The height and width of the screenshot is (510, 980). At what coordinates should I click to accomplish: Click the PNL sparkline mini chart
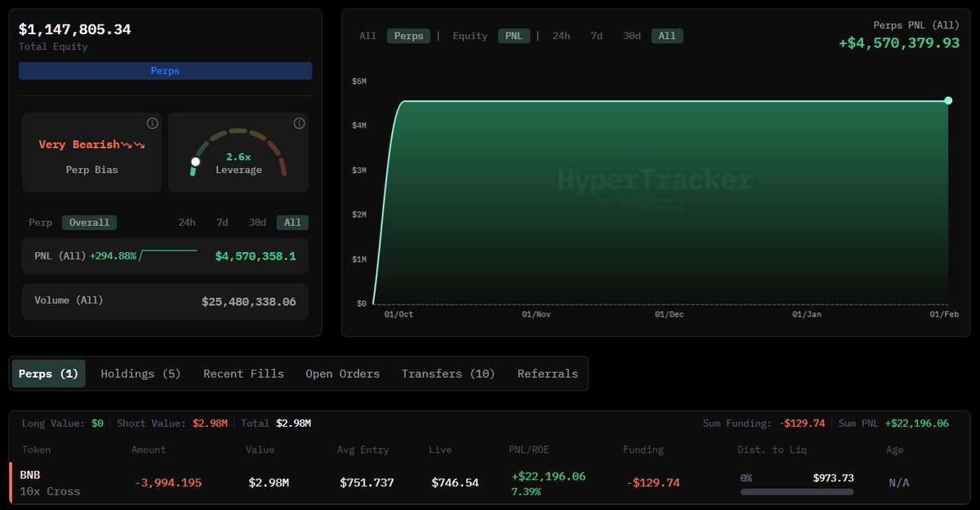[168, 255]
